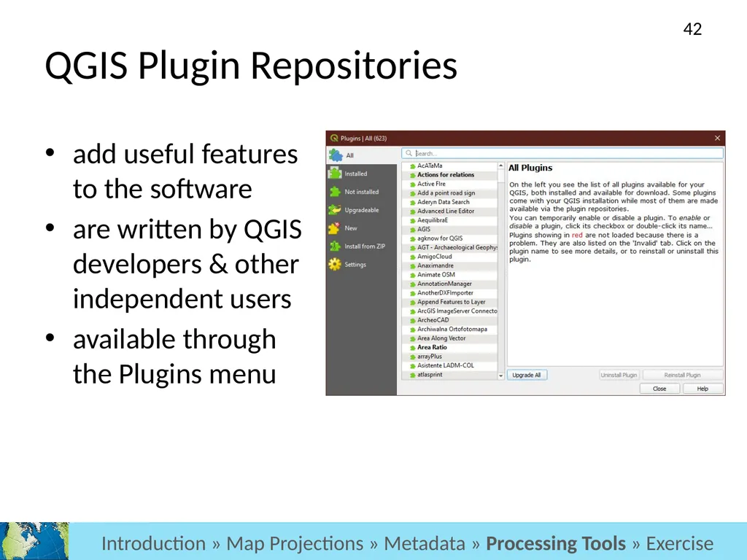
Task: Open the All plugins tab
Action: 362,155
